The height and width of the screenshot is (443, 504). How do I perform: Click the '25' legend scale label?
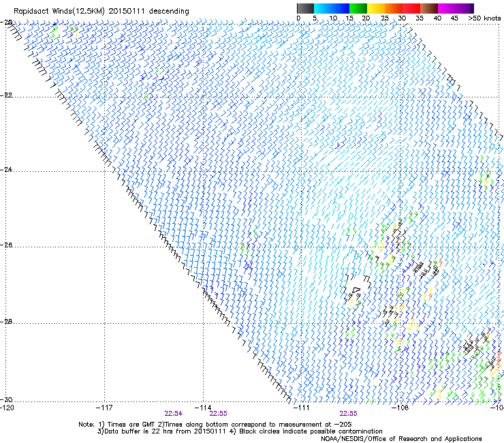tap(384, 18)
